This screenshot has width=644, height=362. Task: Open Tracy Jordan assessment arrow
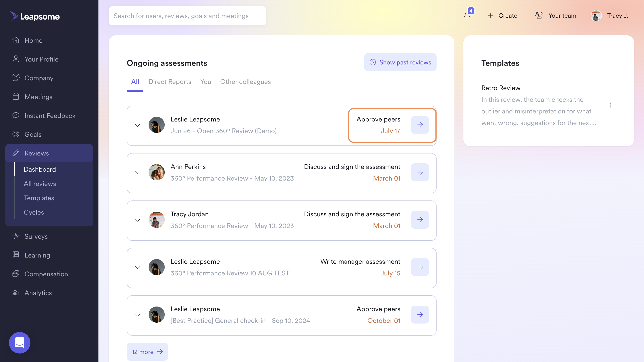click(x=420, y=219)
